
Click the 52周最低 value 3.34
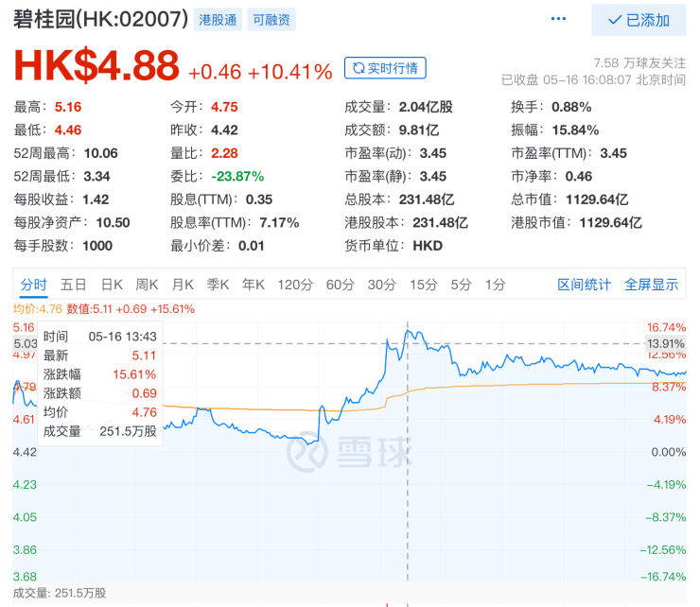[96, 176]
